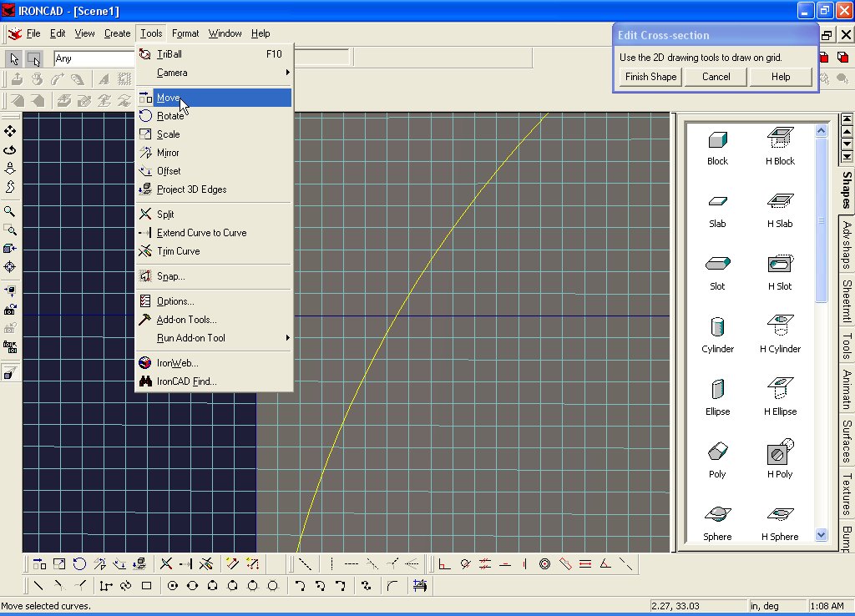
Task: Activate the Zoom Window tool
Action: tap(10, 230)
